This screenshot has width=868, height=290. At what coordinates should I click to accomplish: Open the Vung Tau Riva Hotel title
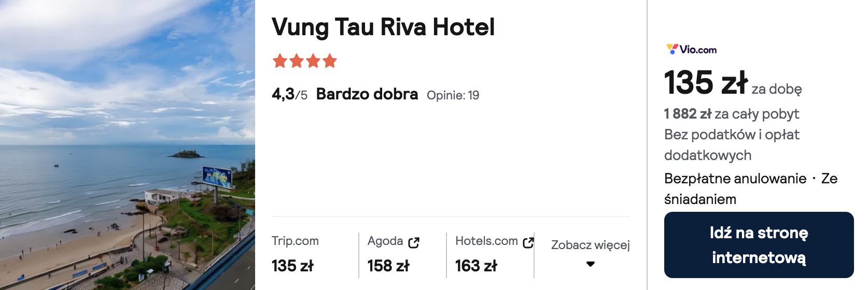click(383, 27)
